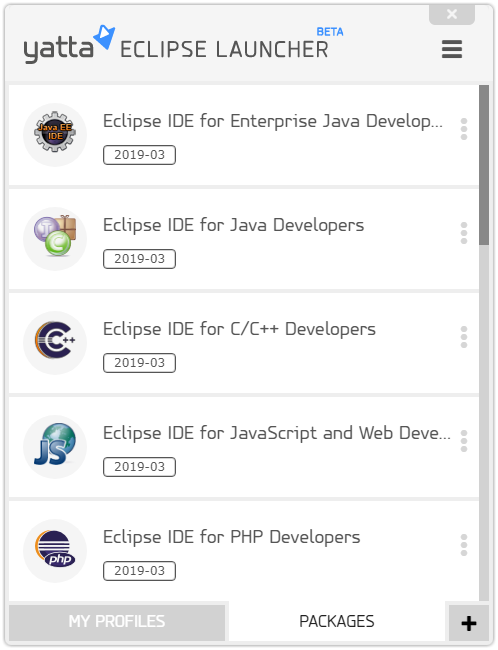Open options for PHP Developers package
The image size is (498, 650).
coord(464,545)
